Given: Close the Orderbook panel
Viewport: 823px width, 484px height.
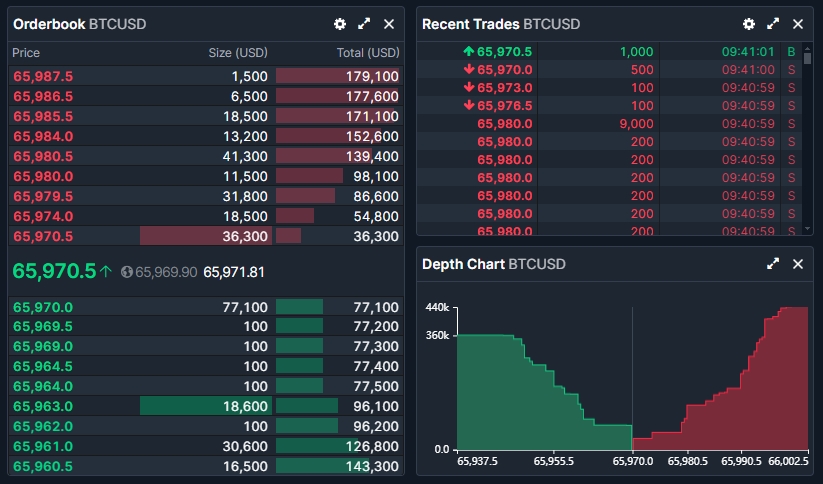Looking at the screenshot, I should click(389, 24).
